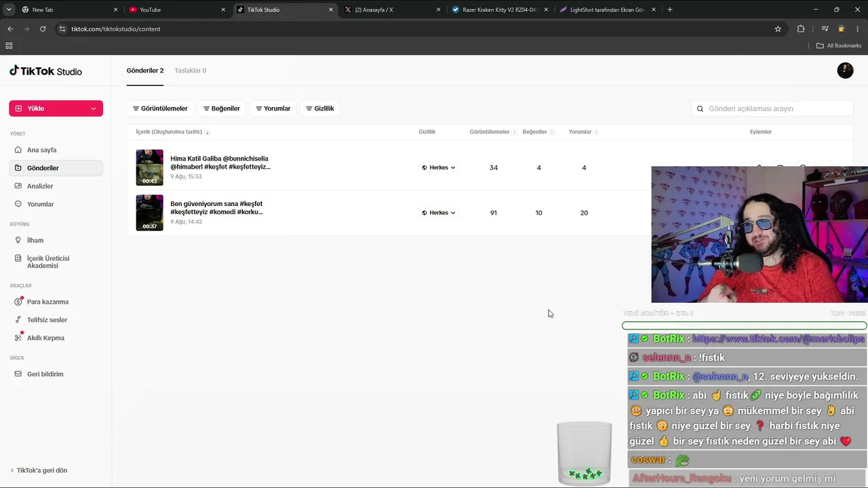Click the Yükle upload button

[x=56, y=108]
